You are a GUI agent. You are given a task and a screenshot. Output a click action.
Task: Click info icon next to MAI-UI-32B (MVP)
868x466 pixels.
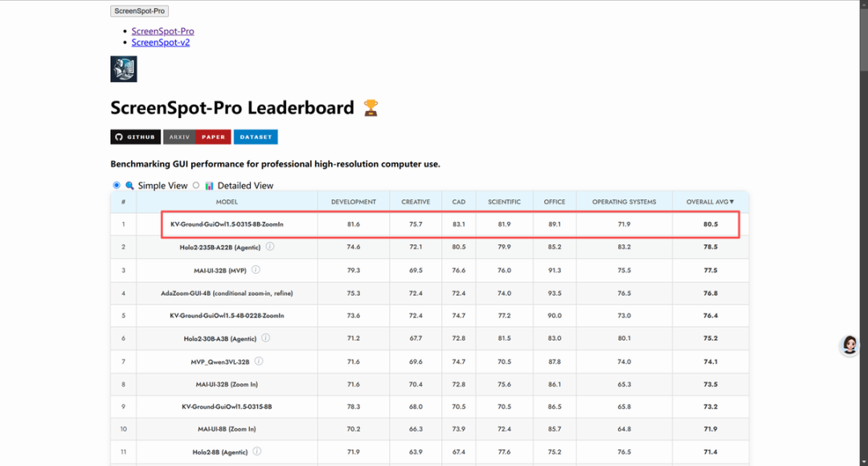[256, 270]
